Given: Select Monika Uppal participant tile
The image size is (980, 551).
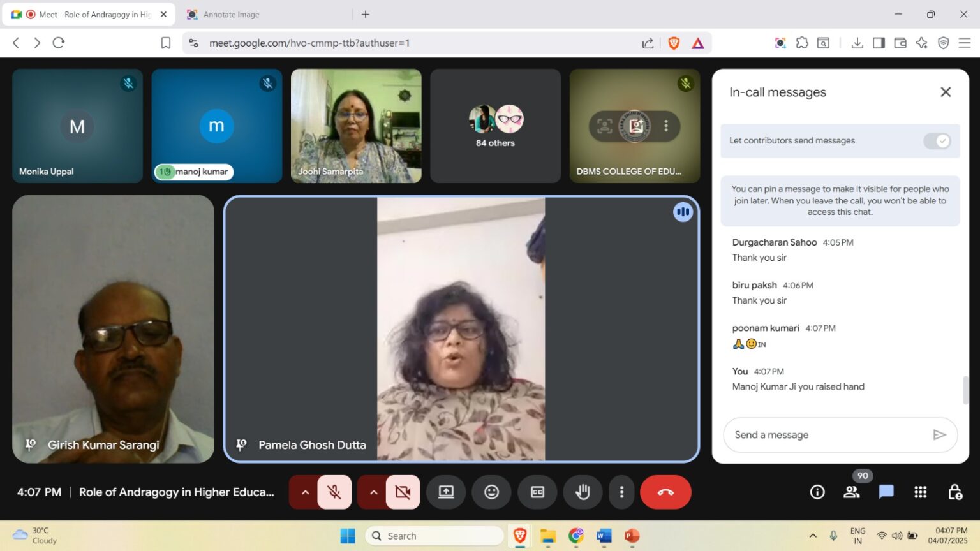Looking at the screenshot, I should 77,126.
